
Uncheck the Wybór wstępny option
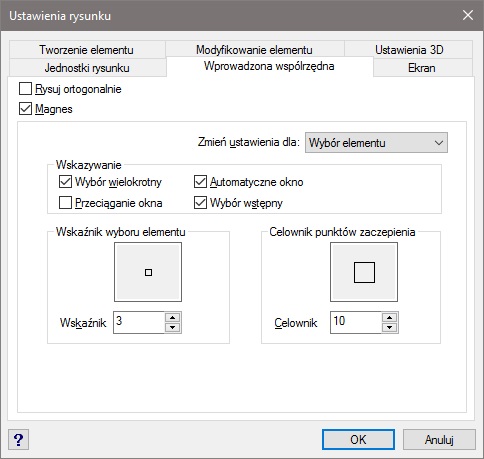pyautogui.click(x=200, y=203)
